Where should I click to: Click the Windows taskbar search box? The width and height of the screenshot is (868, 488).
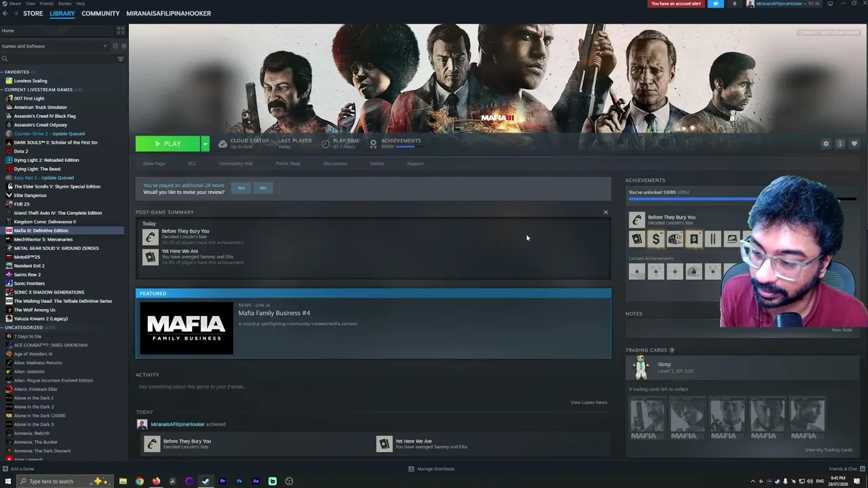coord(64,481)
